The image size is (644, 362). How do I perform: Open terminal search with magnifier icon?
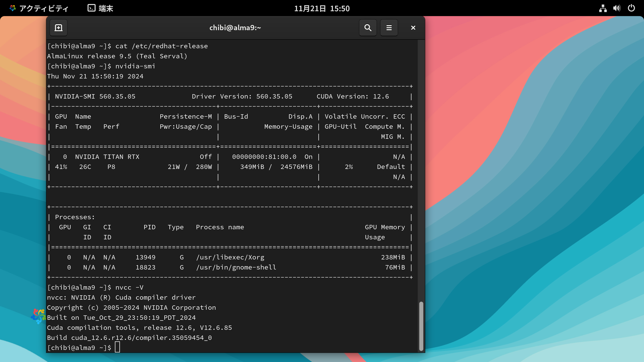click(368, 27)
